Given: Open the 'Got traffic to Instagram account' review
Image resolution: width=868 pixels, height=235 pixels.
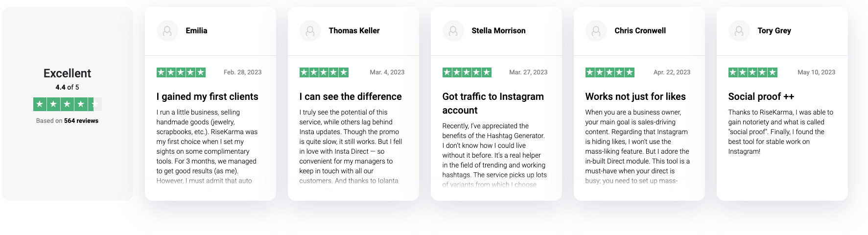Looking at the screenshot, I should [x=493, y=103].
